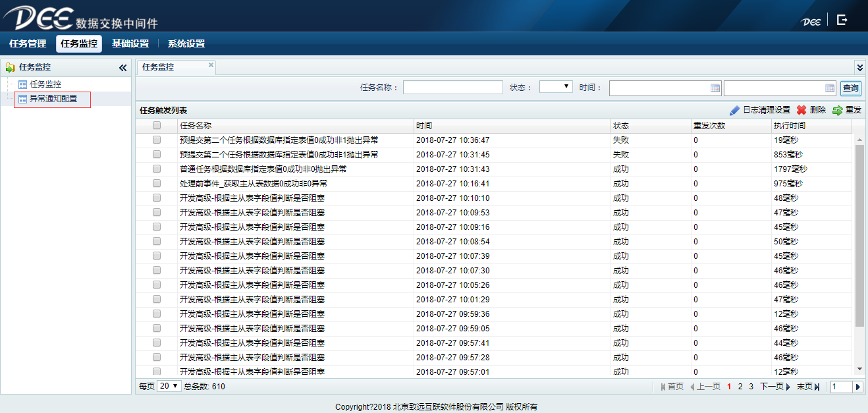Select 异常通知配置 in the sidebar tree
This screenshot has width=868, height=413.
53,99
